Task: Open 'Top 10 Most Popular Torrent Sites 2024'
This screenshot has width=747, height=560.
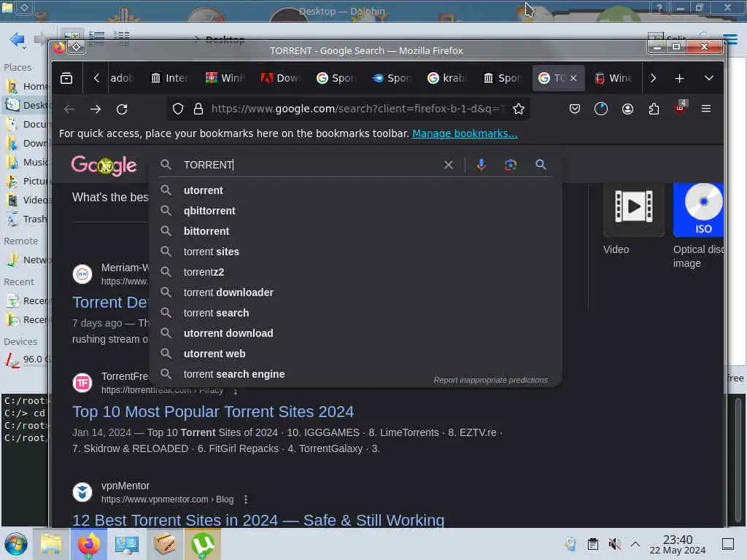Action: pos(213,412)
